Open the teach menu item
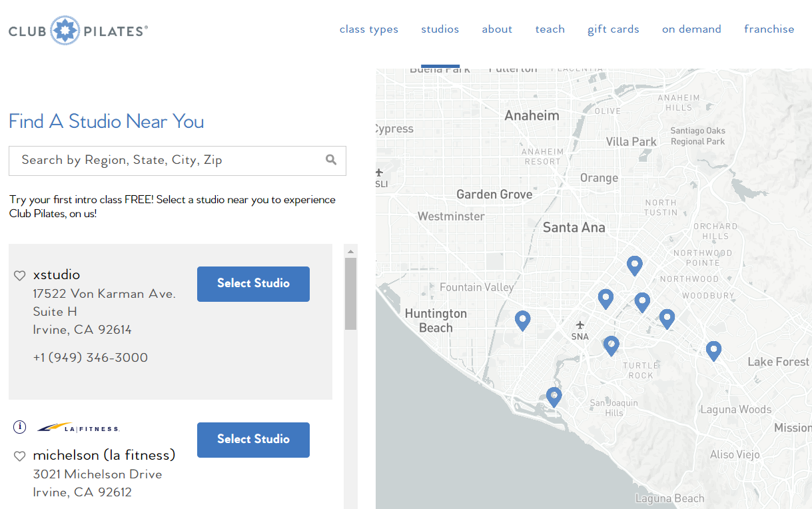This screenshot has height=509, width=812. (550, 29)
